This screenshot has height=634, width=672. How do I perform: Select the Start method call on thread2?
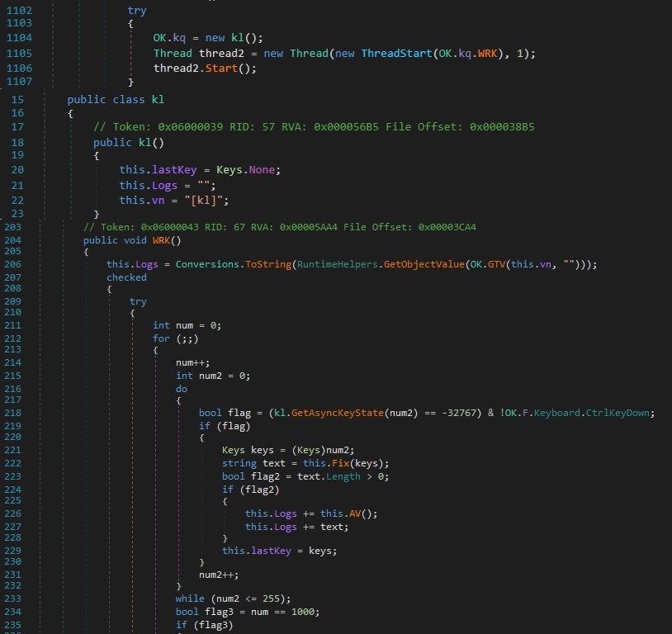point(221,69)
